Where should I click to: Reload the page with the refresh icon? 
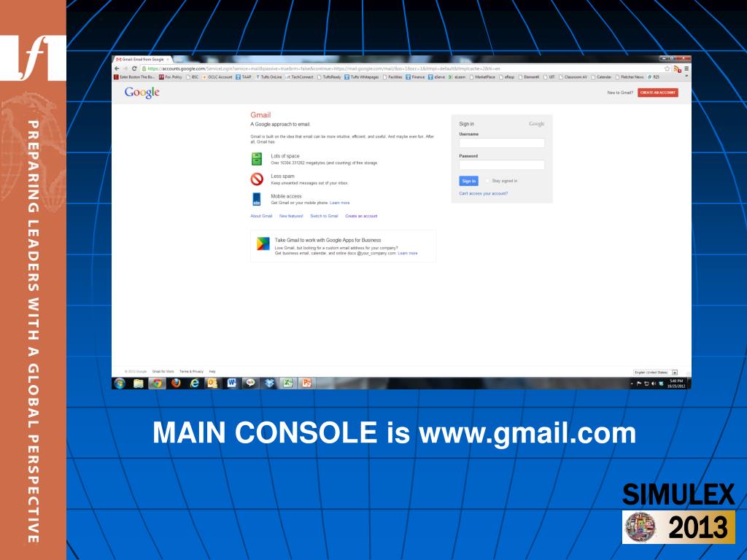pyautogui.click(x=134, y=69)
